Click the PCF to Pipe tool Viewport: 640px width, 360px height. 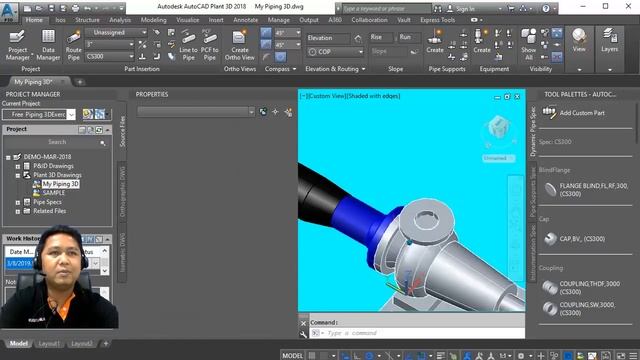tap(209, 45)
